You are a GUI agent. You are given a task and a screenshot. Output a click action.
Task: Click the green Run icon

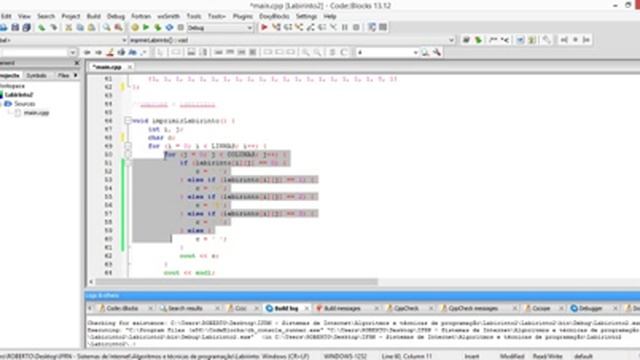[146, 27]
